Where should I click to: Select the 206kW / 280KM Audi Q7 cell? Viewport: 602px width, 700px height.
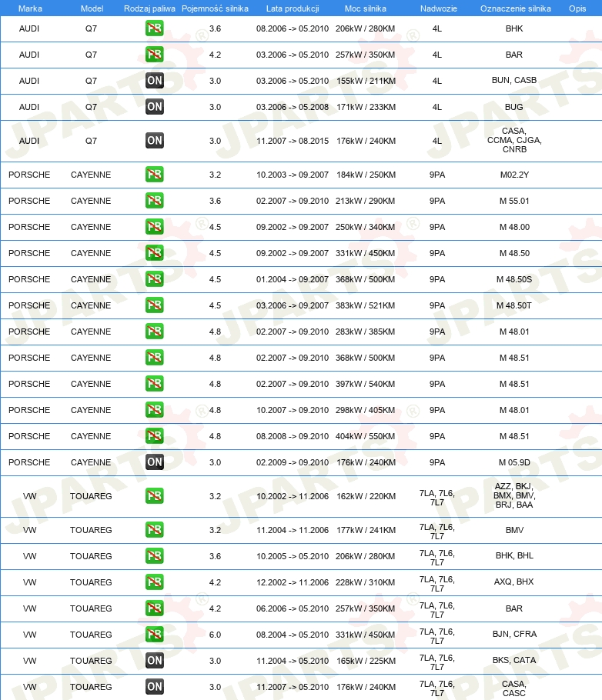coord(366,28)
